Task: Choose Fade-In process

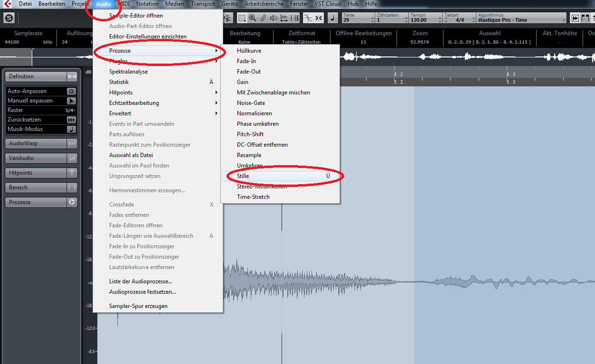Action: [281, 61]
